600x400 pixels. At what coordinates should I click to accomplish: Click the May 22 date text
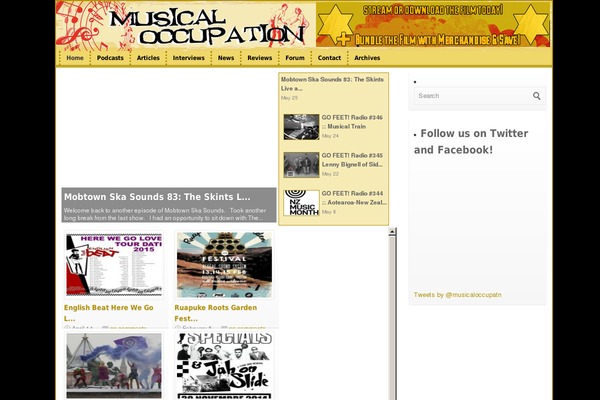coord(330,174)
